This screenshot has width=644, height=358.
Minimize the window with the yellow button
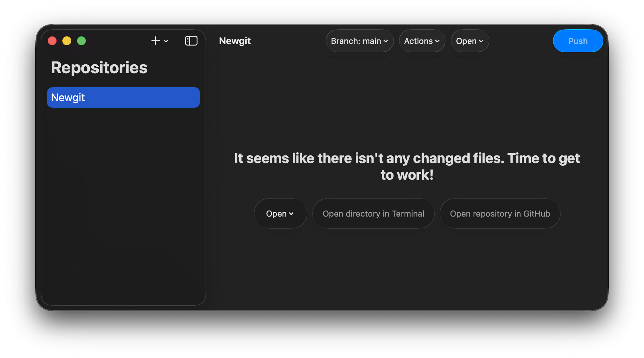coord(67,41)
